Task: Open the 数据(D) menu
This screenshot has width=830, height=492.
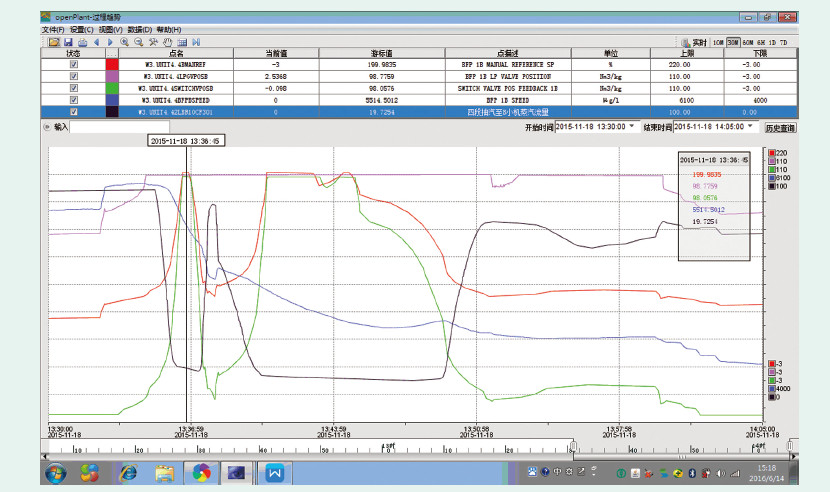Action: click(140, 30)
